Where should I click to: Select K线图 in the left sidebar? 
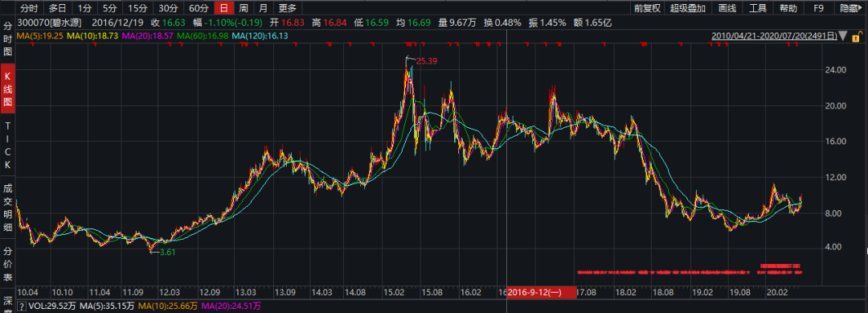8,88
